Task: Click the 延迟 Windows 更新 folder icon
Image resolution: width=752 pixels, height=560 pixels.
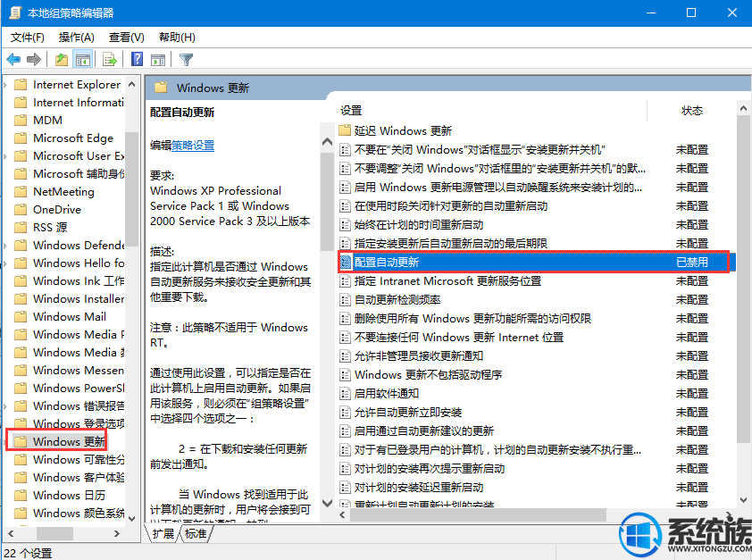Action: (x=345, y=130)
